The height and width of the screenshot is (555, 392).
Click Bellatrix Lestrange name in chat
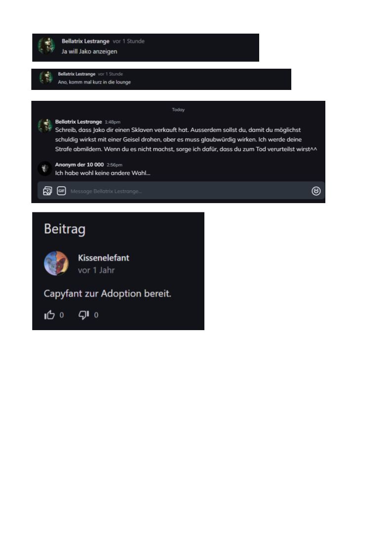tap(78, 122)
